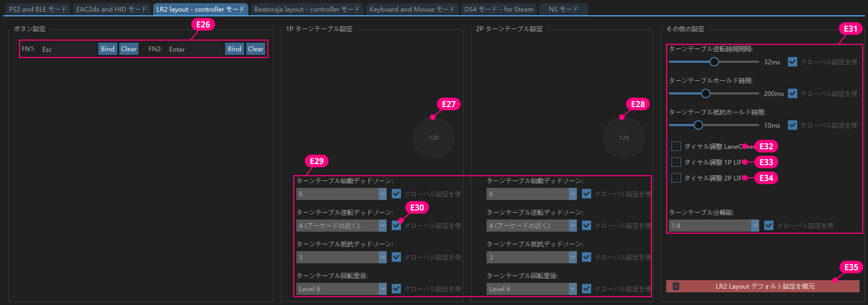The height and width of the screenshot is (305, 868).
Task: Tick the ダイヤル調整 2P LIFT checkbox
Action: click(x=676, y=178)
